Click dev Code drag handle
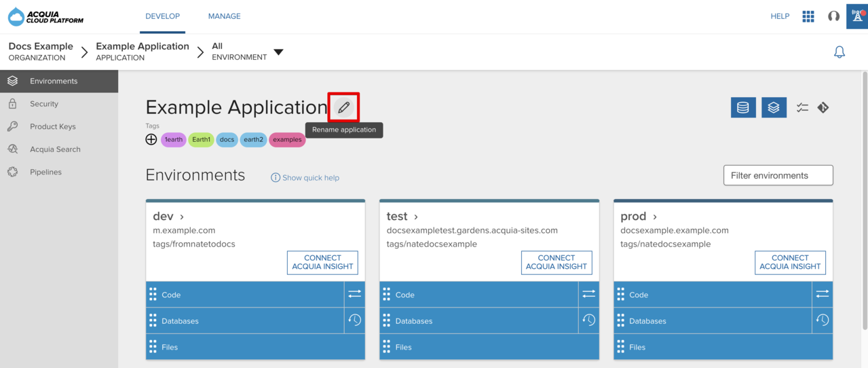 pos(153,295)
